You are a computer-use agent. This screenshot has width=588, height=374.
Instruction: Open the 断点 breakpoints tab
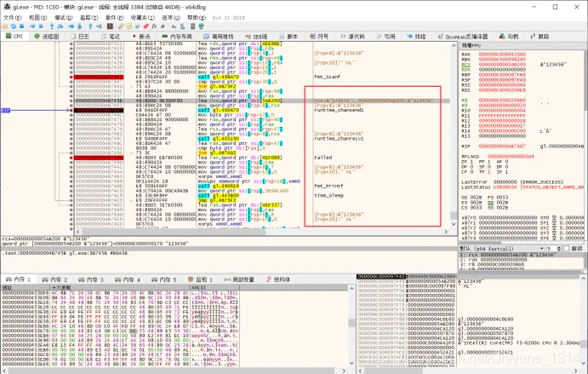click(141, 37)
